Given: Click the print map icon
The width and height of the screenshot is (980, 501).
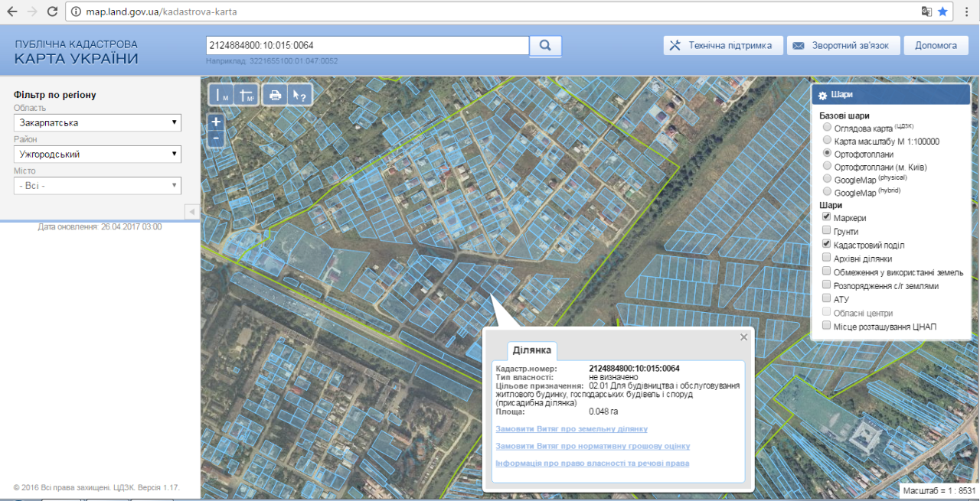Looking at the screenshot, I should pos(275,95).
